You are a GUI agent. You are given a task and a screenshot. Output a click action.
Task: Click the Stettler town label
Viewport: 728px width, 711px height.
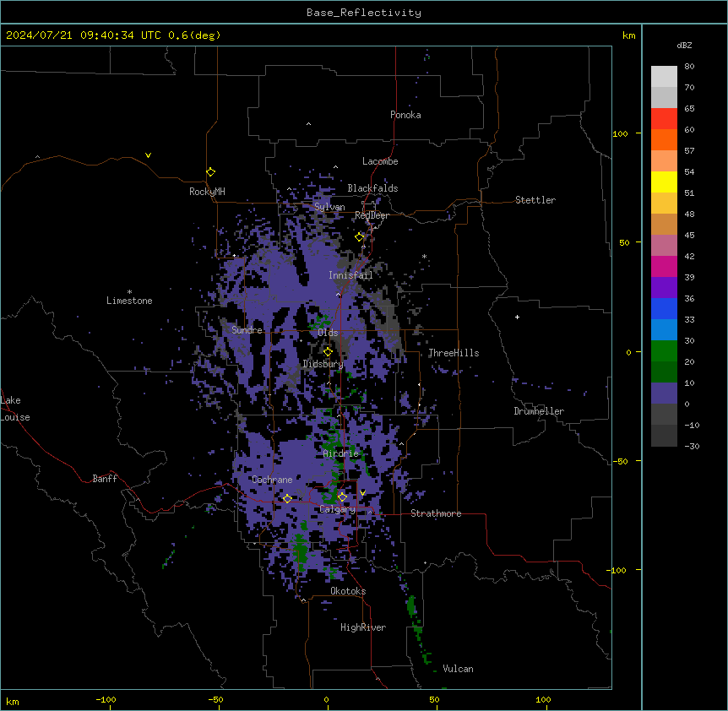tap(535, 200)
